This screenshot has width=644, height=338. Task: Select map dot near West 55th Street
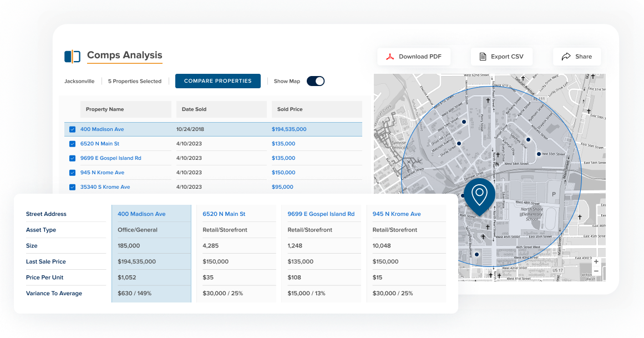pos(539,154)
